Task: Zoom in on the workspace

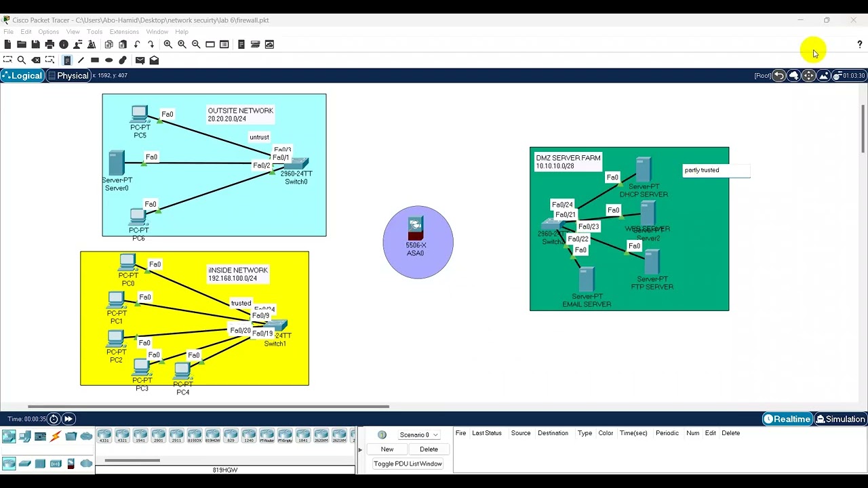Action: (167, 44)
